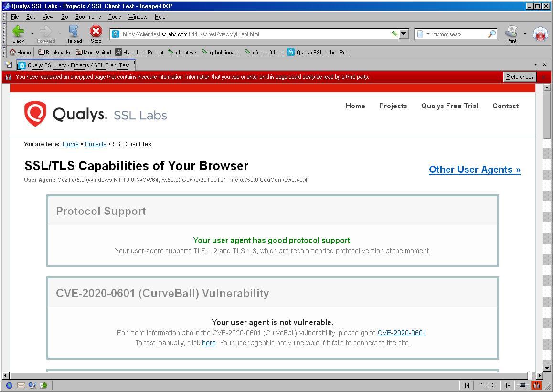The width and height of the screenshot is (553, 392).
Task: Open the list all tabs dropdown arrow
Action: tap(535, 65)
